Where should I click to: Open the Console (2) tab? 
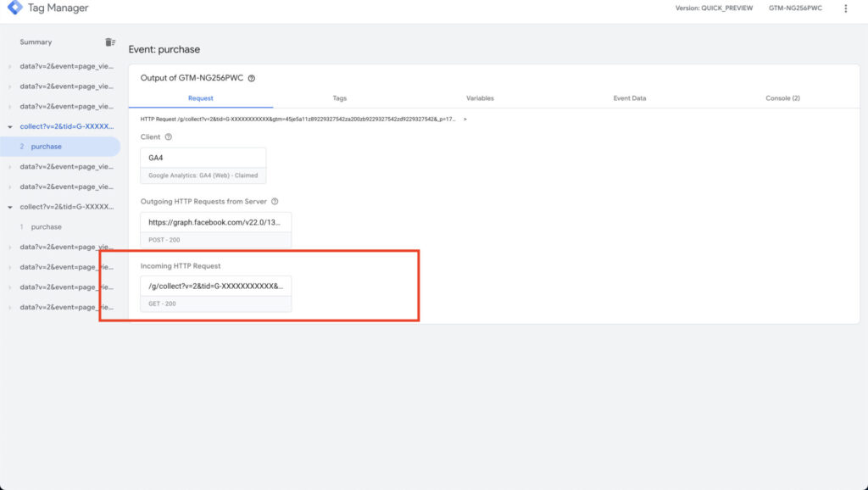click(782, 98)
